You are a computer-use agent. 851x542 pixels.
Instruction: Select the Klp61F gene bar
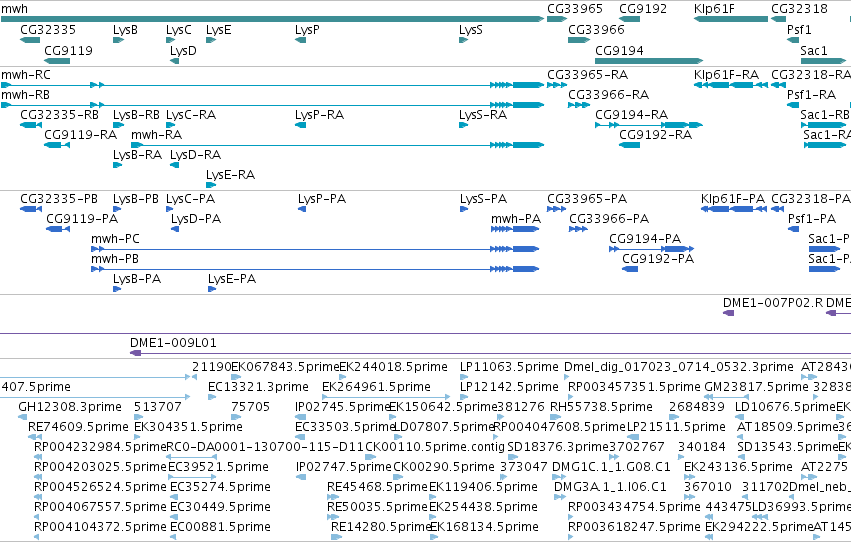[x=731, y=19]
